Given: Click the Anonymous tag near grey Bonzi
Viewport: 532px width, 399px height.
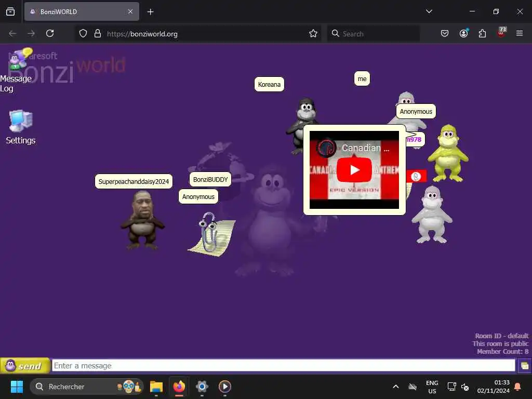Looking at the screenshot, I should 416,112.
